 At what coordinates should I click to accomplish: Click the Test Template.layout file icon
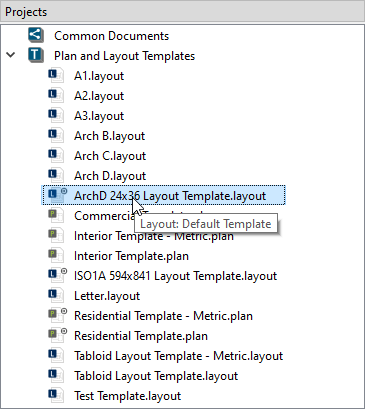pos(56,396)
